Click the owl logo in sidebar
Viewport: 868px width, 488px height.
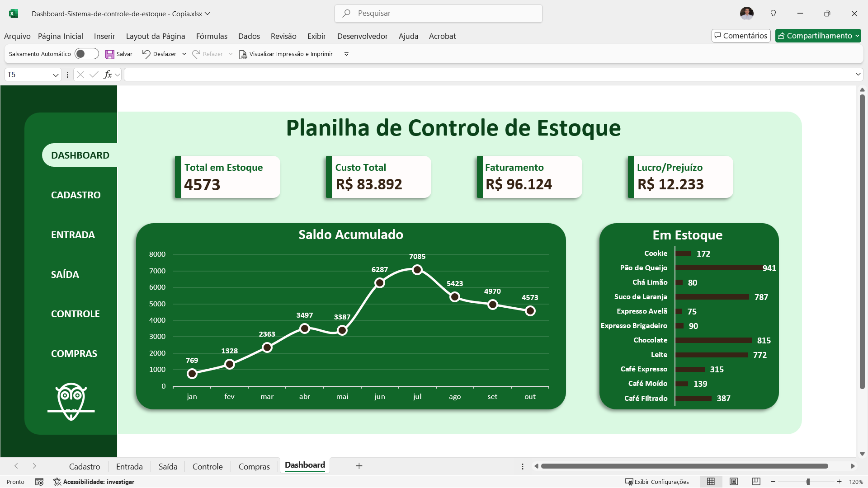click(71, 401)
